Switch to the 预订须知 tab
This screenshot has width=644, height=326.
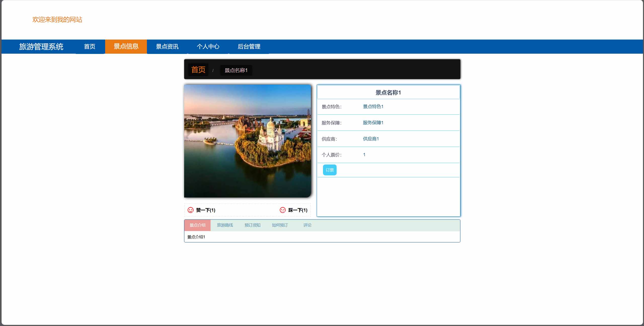point(252,225)
